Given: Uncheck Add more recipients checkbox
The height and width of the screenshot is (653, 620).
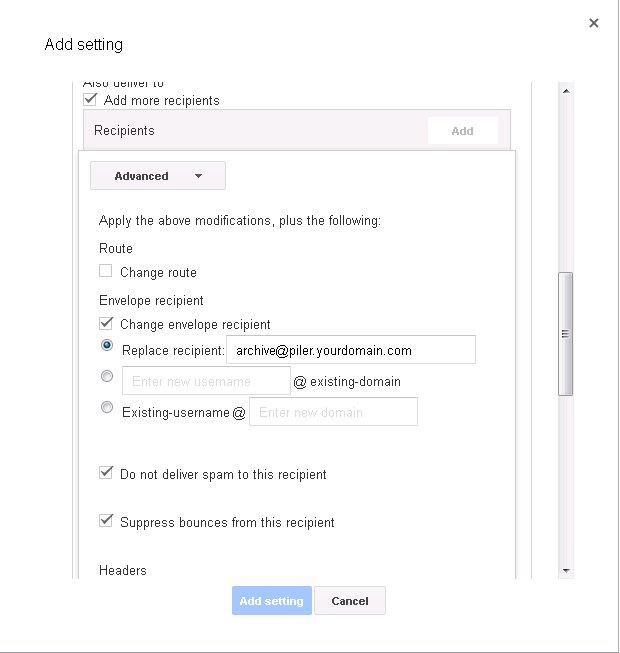Looking at the screenshot, I should (x=90, y=100).
